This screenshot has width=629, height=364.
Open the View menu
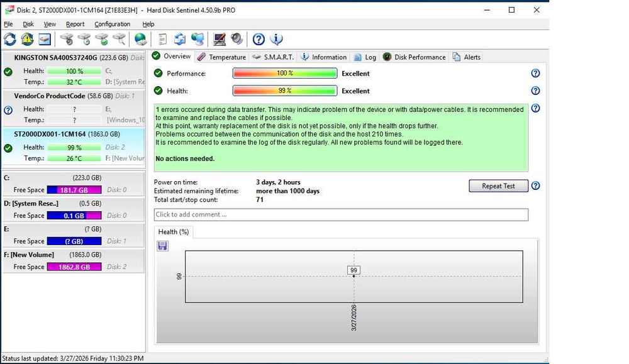coord(50,24)
